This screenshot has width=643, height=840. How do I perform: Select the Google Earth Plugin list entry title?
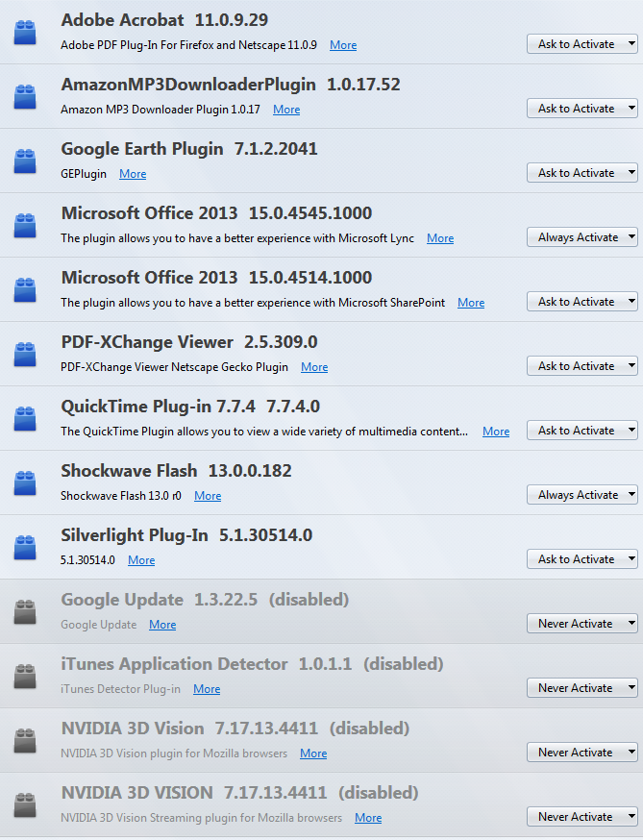[x=141, y=149]
